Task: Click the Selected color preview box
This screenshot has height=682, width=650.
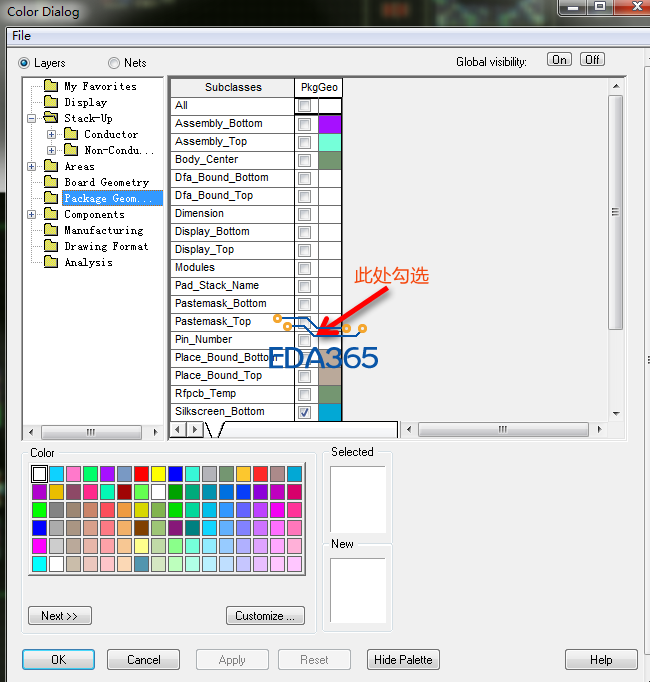Action: pyautogui.click(x=358, y=499)
